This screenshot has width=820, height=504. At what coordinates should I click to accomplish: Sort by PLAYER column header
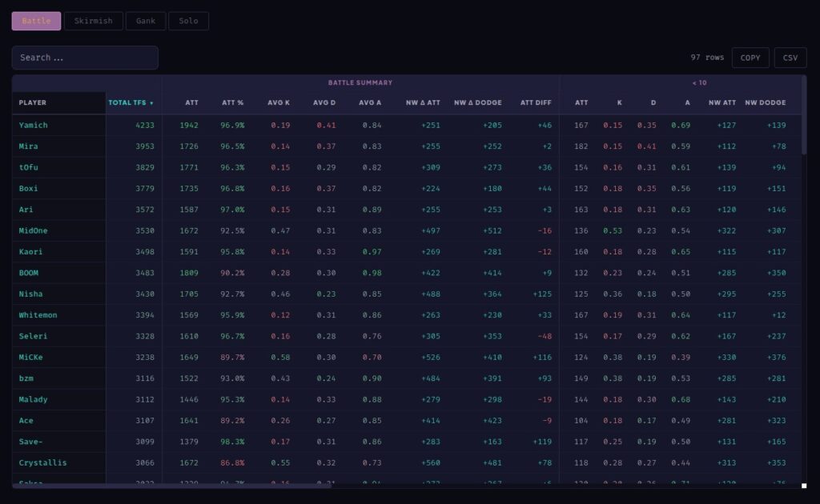33,102
